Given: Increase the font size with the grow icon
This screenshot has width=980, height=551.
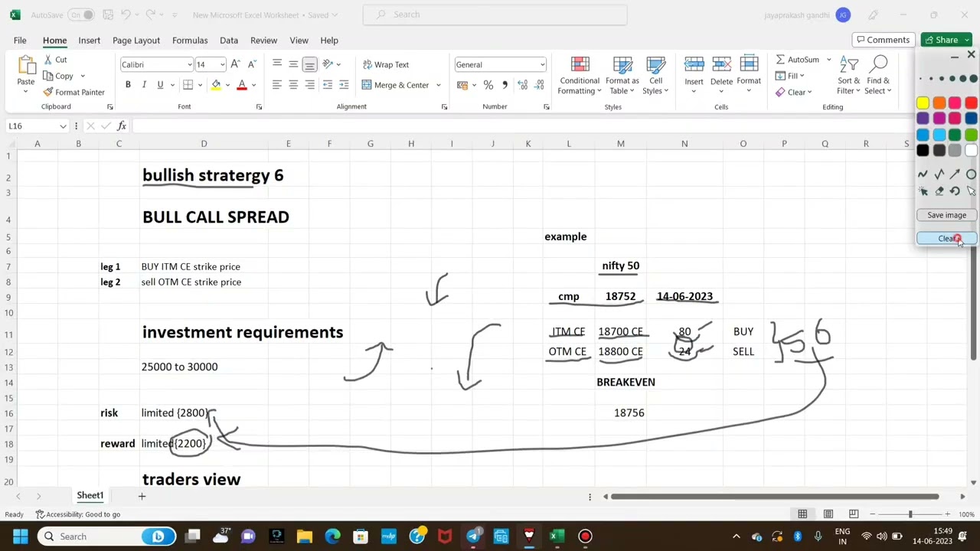Looking at the screenshot, I should (x=235, y=64).
